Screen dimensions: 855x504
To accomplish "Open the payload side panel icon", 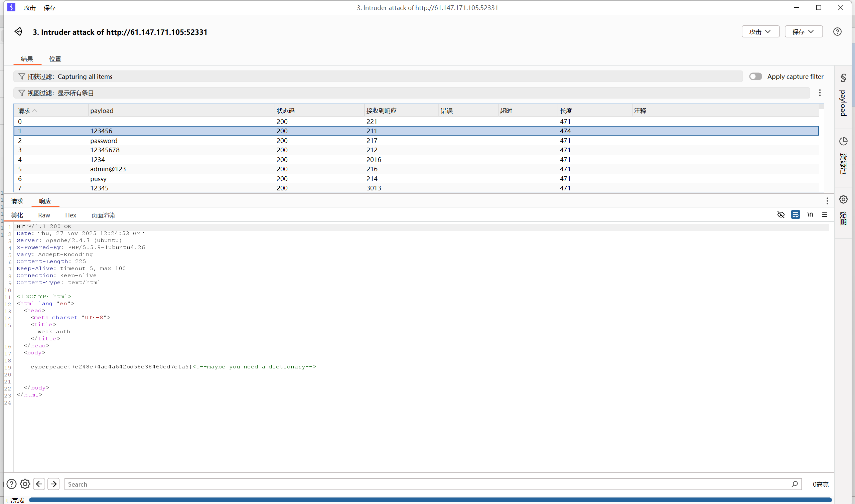I will [843, 78].
